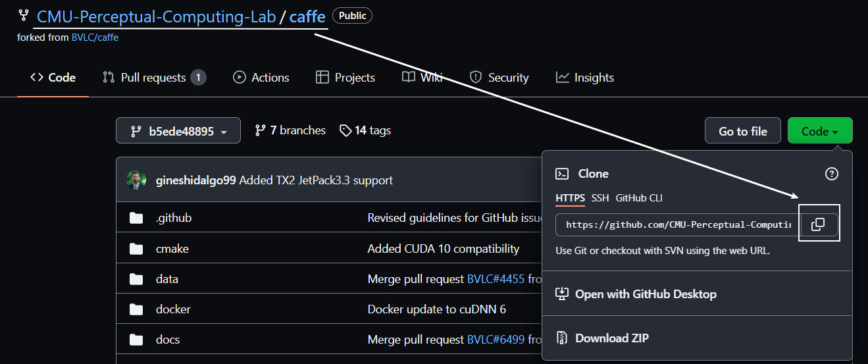Image resolution: width=868 pixels, height=364 pixels.
Task: Open commit Docker update to cuDNN 6
Action: pyautogui.click(x=437, y=309)
